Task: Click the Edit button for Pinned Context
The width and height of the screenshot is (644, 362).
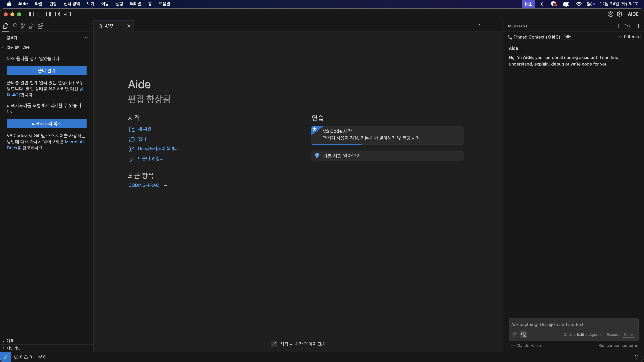Action: [x=567, y=37]
